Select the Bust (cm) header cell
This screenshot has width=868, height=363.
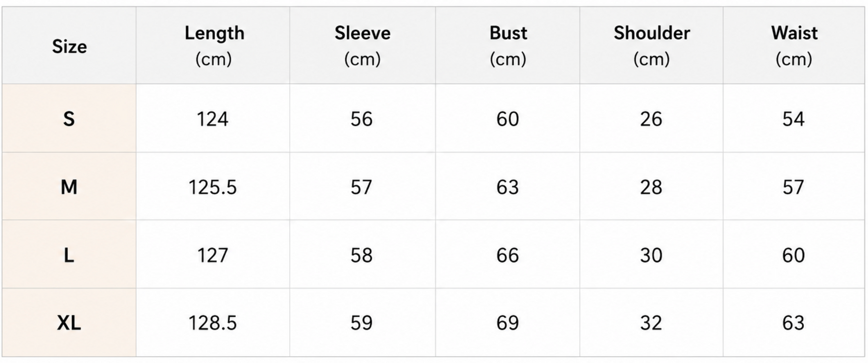click(508, 46)
